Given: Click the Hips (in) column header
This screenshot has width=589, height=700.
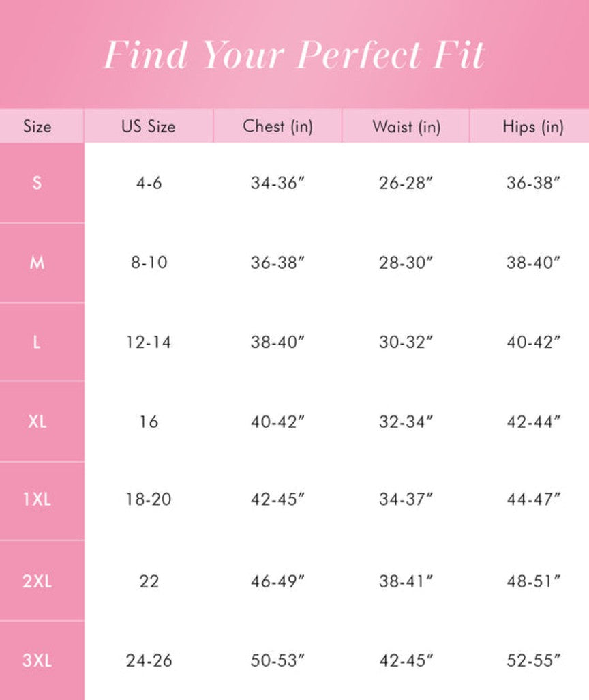Looking at the screenshot, I should tap(533, 126).
